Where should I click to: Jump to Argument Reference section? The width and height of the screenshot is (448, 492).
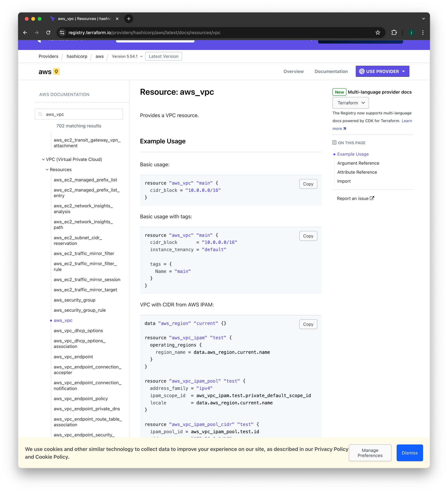(358, 163)
